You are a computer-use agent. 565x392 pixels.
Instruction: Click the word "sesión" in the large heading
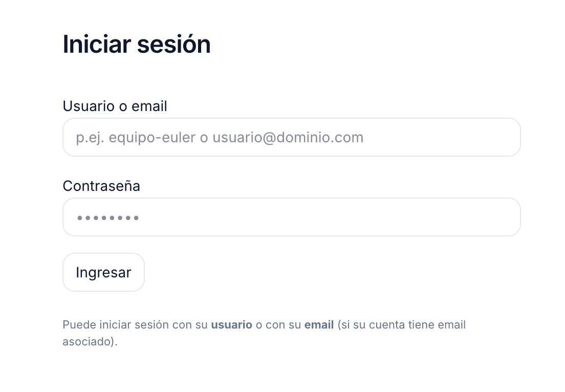coord(173,45)
